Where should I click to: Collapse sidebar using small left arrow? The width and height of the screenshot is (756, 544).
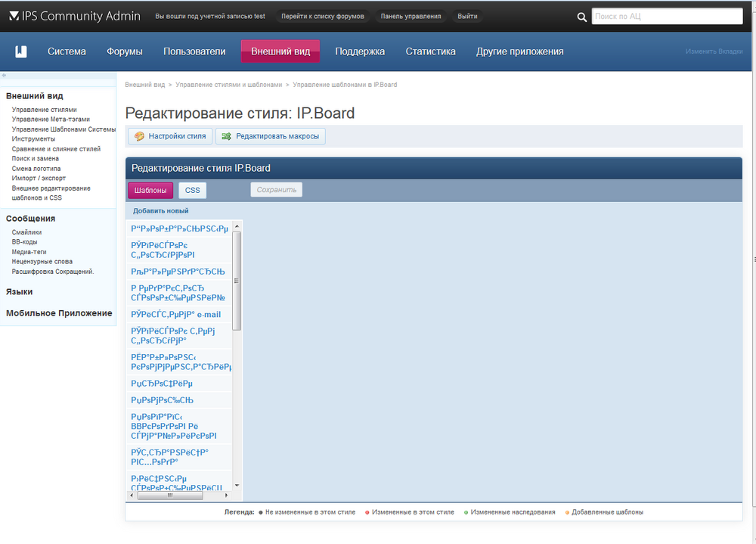click(x=4, y=76)
